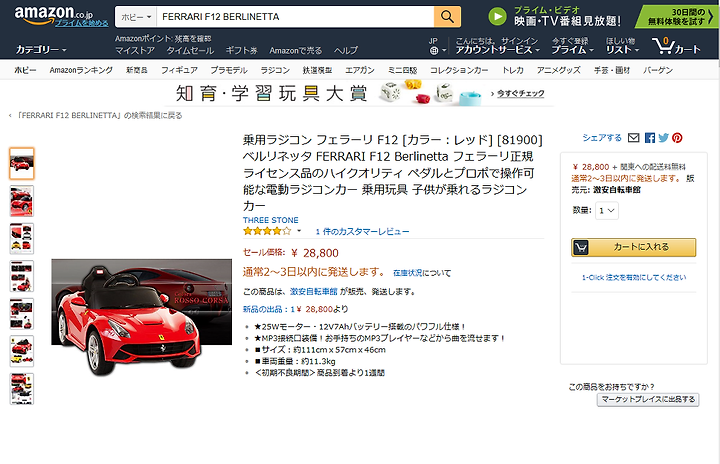Share product on Facebook

650,138
